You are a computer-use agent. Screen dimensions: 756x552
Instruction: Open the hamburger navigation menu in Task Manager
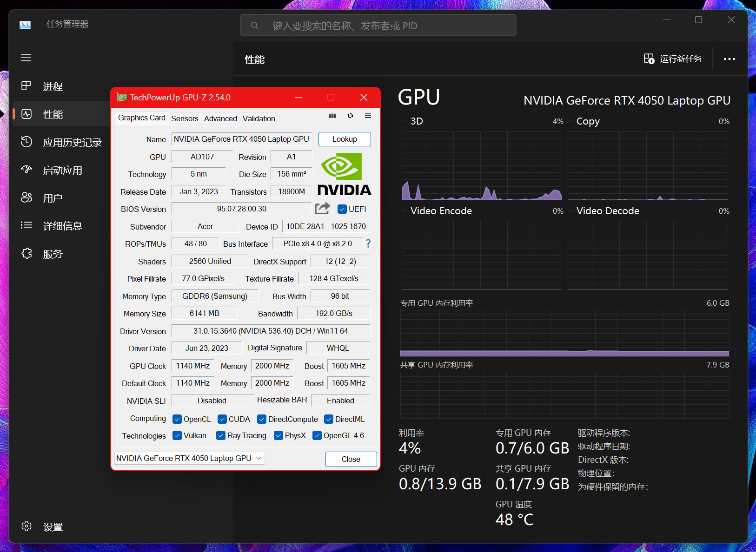click(x=26, y=58)
